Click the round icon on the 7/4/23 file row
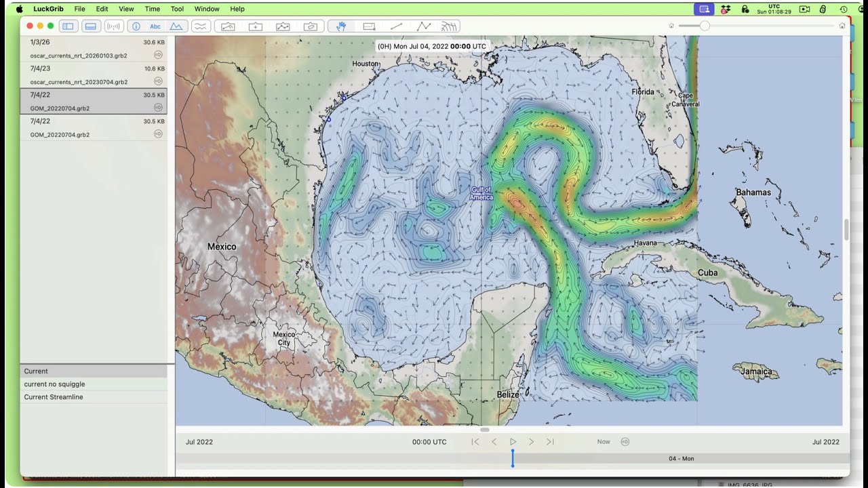The image size is (868, 488). tap(158, 81)
